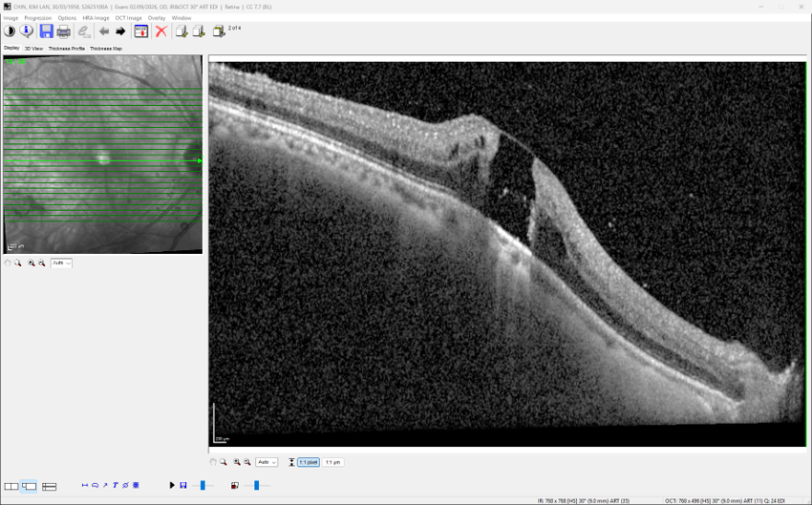The height and width of the screenshot is (505, 812).
Task: Click the IR fundus image thumbnail
Action: [102, 155]
